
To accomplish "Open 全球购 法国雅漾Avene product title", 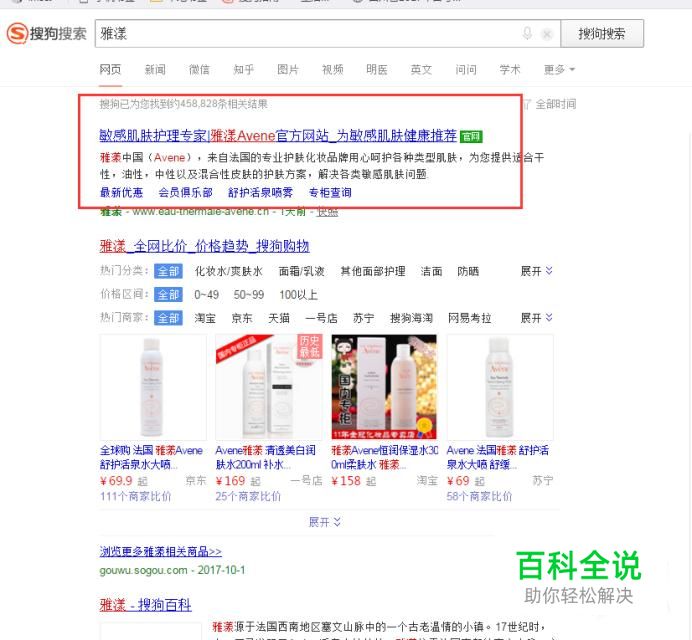I will tap(151, 457).
